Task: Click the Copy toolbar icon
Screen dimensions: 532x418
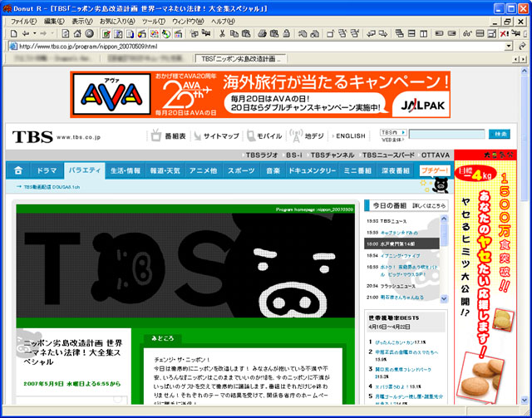Action: click(x=234, y=33)
